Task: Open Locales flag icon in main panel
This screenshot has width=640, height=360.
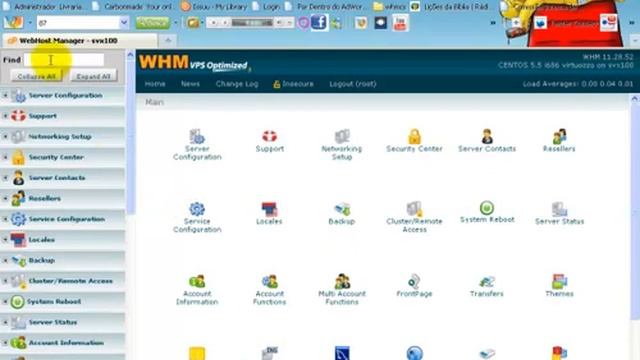Action: tap(269, 209)
